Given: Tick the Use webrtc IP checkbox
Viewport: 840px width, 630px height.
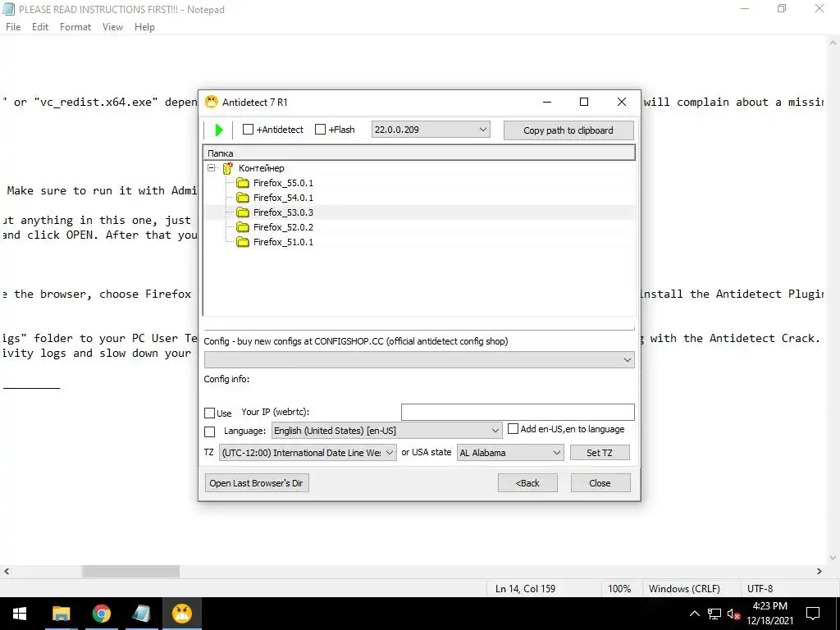Looking at the screenshot, I should [210, 413].
